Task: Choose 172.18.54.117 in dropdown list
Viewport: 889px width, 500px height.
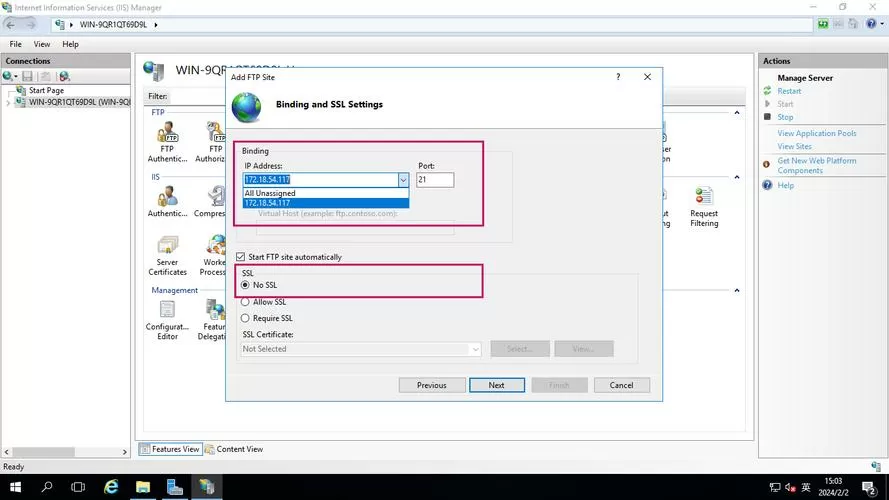Action: point(325,203)
